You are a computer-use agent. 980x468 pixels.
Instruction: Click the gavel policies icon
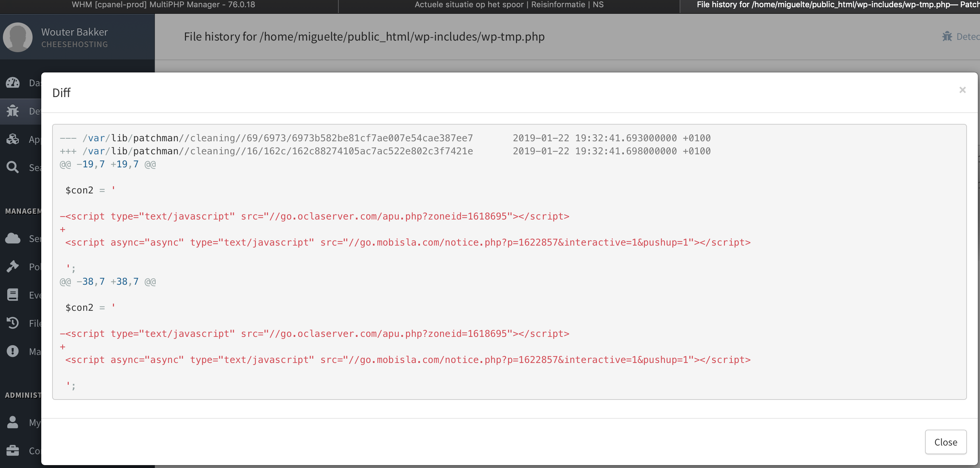tap(13, 267)
